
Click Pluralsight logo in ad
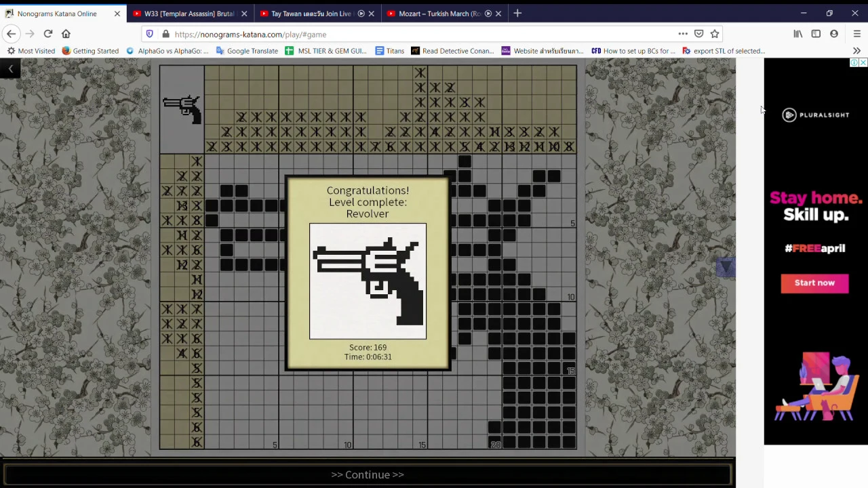click(816, 115)
